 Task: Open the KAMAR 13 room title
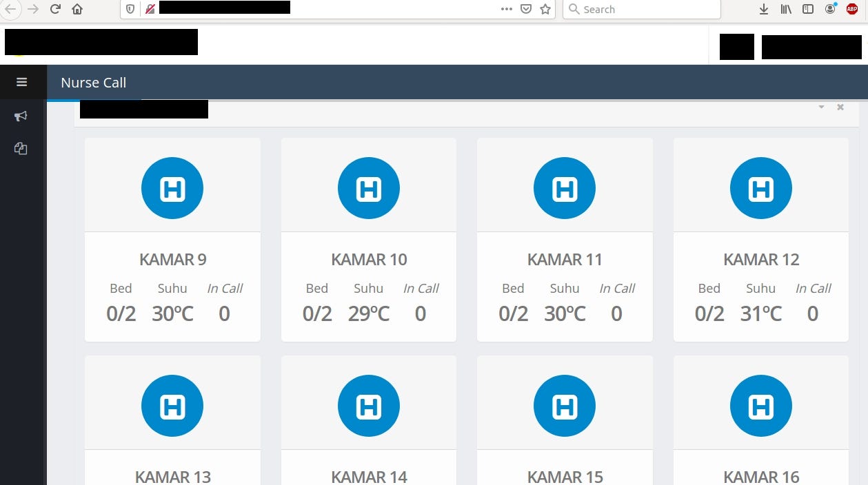173,477
